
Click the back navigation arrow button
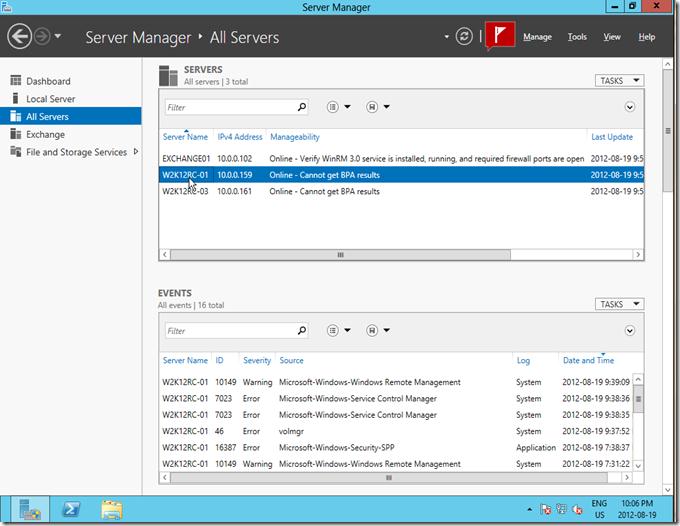click(x=19, y=37)
